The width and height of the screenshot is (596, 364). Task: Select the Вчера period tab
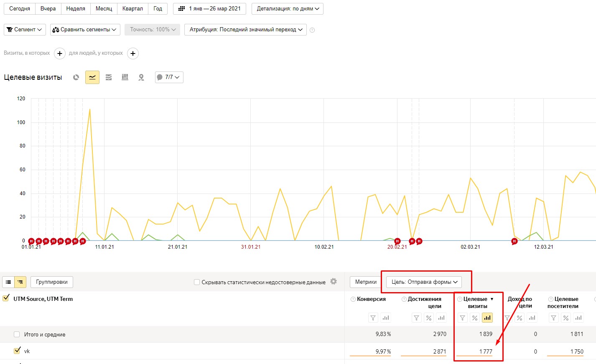point(48,9)
